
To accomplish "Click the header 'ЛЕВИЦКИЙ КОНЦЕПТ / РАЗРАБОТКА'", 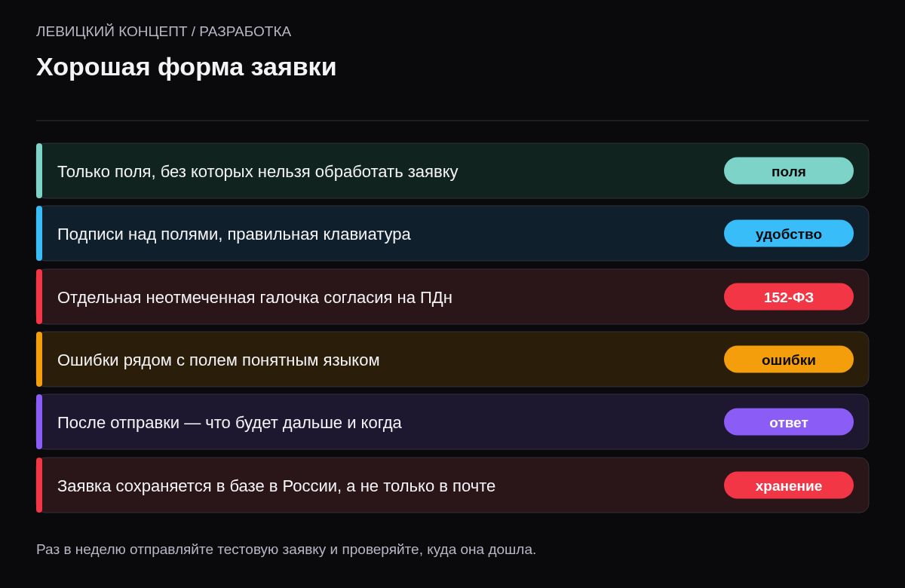I will (x=164, y=32).
